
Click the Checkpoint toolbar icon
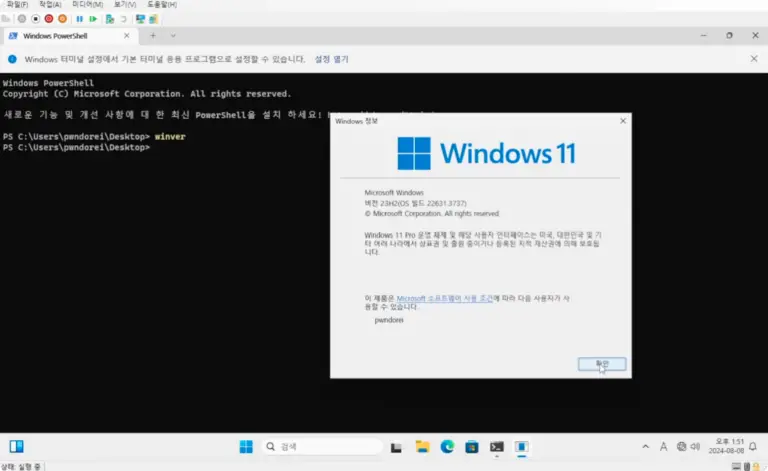point(110,19)
